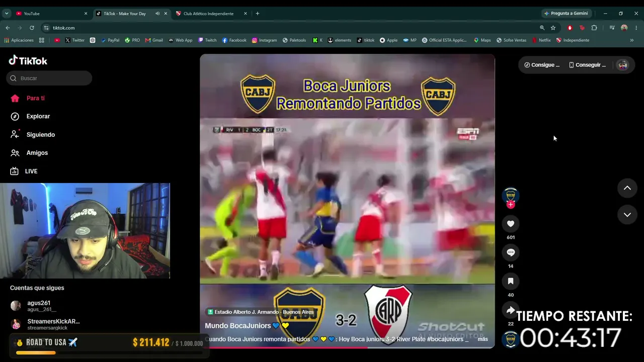Open the tab search dropdown
Screen dimensions: 644x362
[x=7, y=14]
